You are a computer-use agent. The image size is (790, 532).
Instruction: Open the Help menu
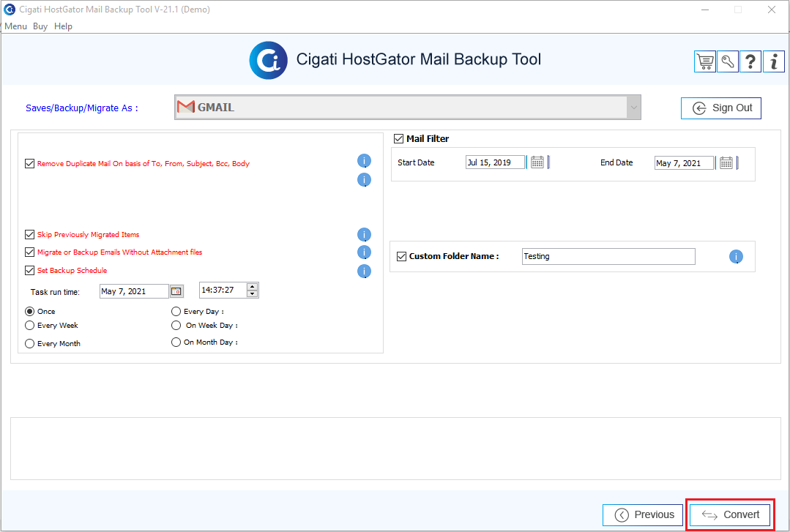[64, 26]
